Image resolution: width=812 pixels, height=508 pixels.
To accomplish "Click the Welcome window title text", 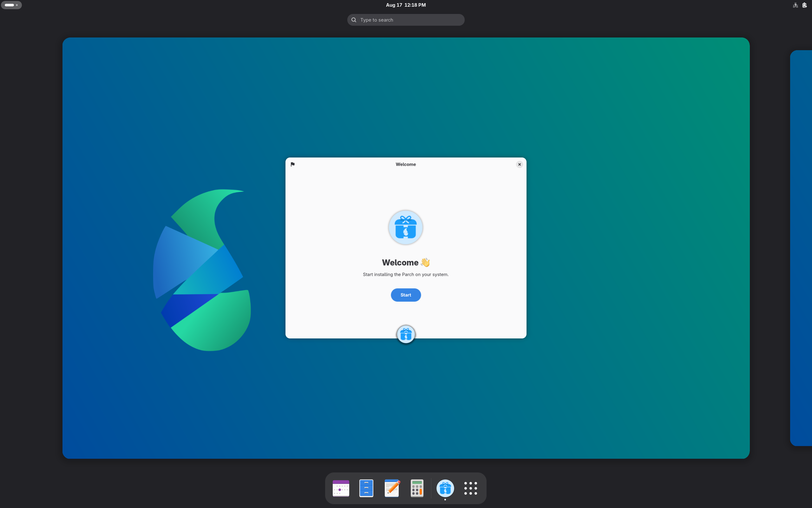I will click(406, 164).
